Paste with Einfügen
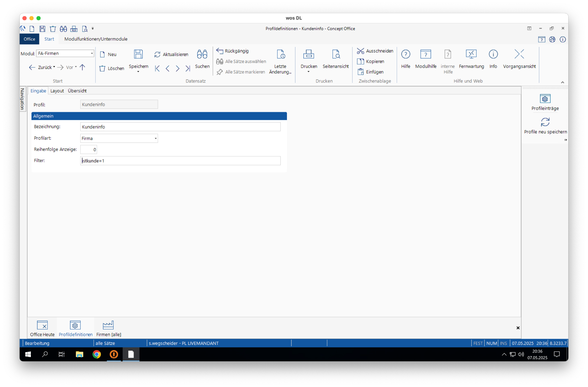This screenshot has height=387, width=588. [x=370, y=72]
